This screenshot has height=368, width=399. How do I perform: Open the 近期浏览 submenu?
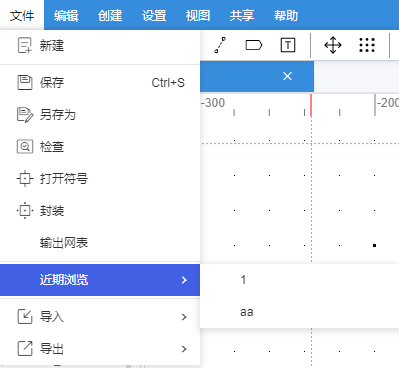click(x=100, y=280)
